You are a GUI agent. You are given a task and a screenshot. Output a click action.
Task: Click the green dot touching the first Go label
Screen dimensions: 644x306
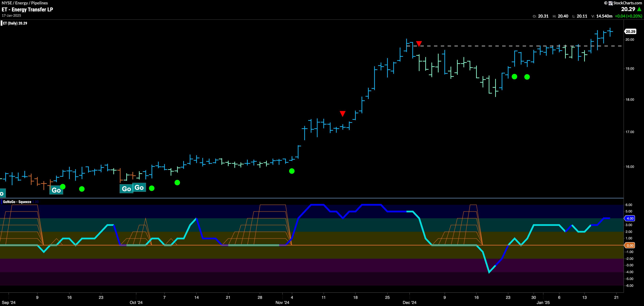63,187
